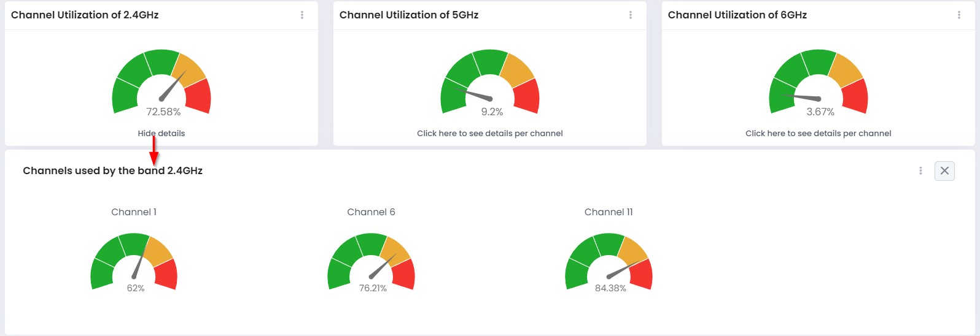Click the 3.67% value on the 6GHz gauge
980x336 pixels.
point(820,112)
